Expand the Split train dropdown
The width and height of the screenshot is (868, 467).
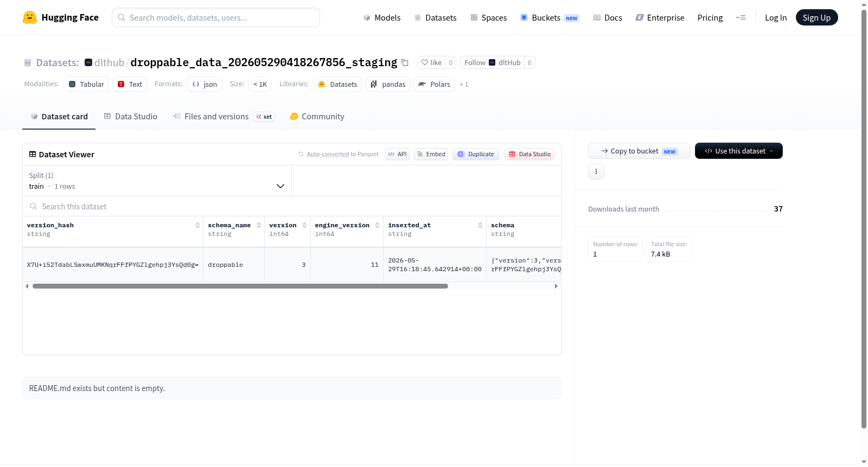157,181
